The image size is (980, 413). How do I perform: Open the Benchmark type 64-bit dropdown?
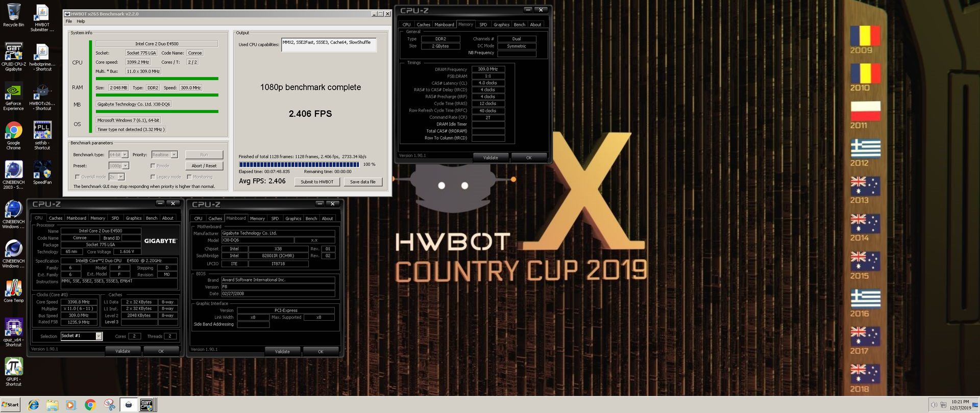pyautogui.click(x=118, y=154)
